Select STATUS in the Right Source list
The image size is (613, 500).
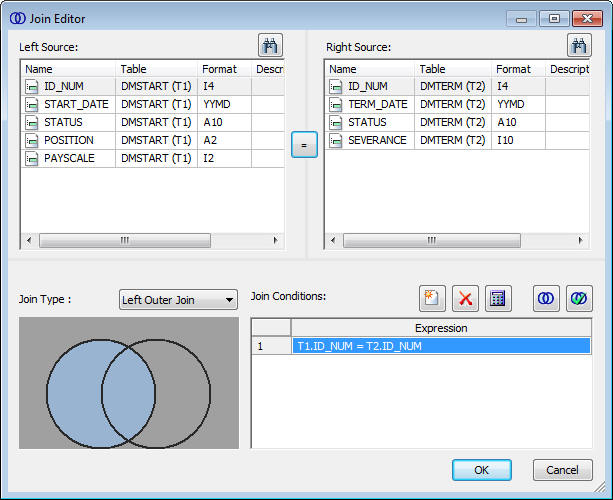pyautogui.click(x=367, y=122)
